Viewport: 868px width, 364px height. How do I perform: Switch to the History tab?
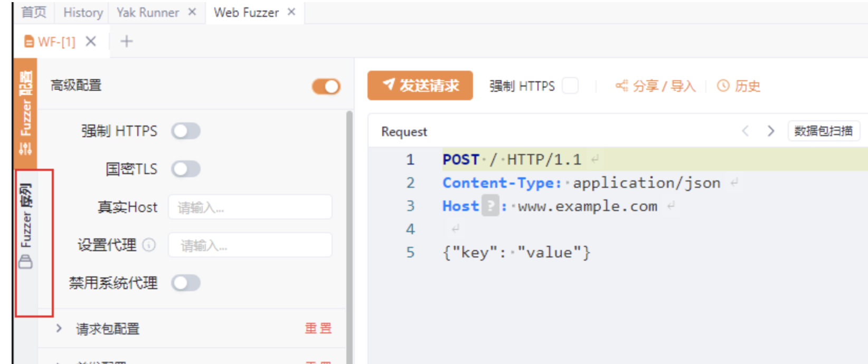coord(83,12)
